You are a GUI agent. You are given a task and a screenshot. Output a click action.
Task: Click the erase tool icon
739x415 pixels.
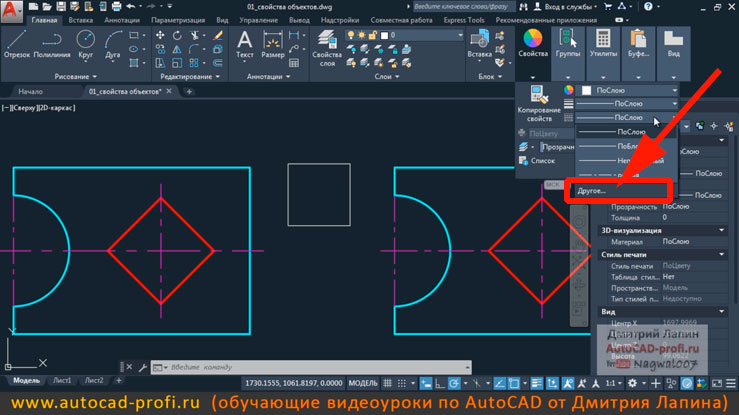point(218,35)
